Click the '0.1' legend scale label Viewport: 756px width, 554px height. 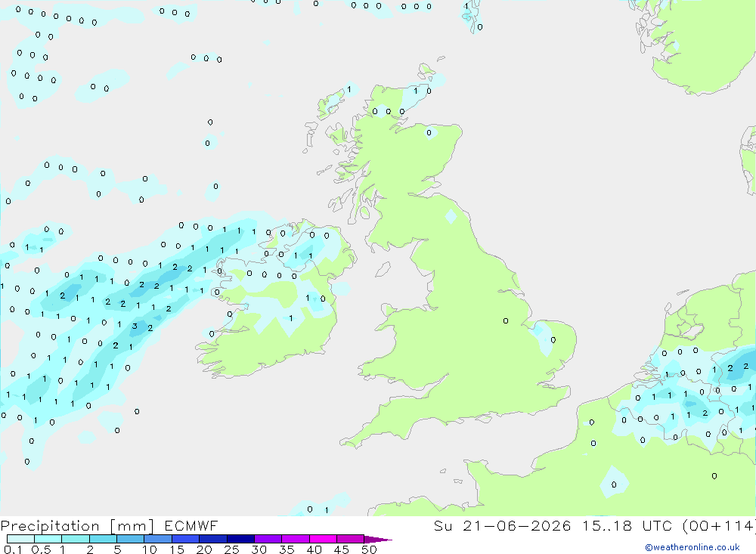pos(13,549)
